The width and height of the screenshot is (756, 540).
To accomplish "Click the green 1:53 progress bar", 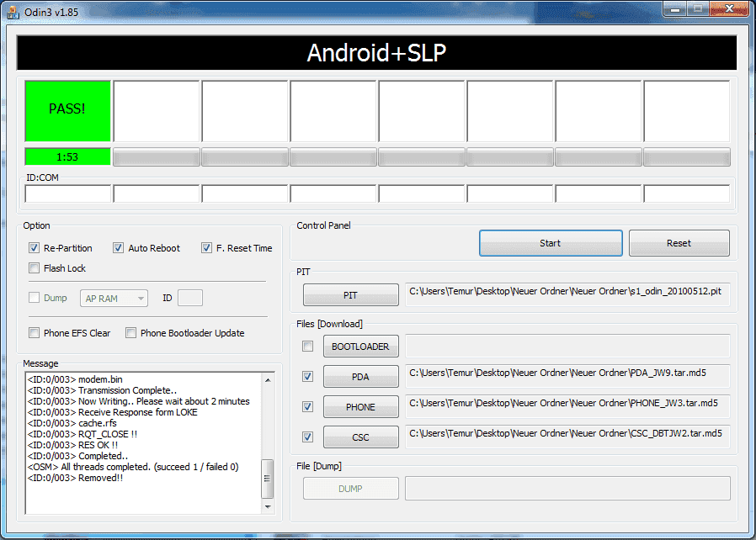I will click(67, 156).
